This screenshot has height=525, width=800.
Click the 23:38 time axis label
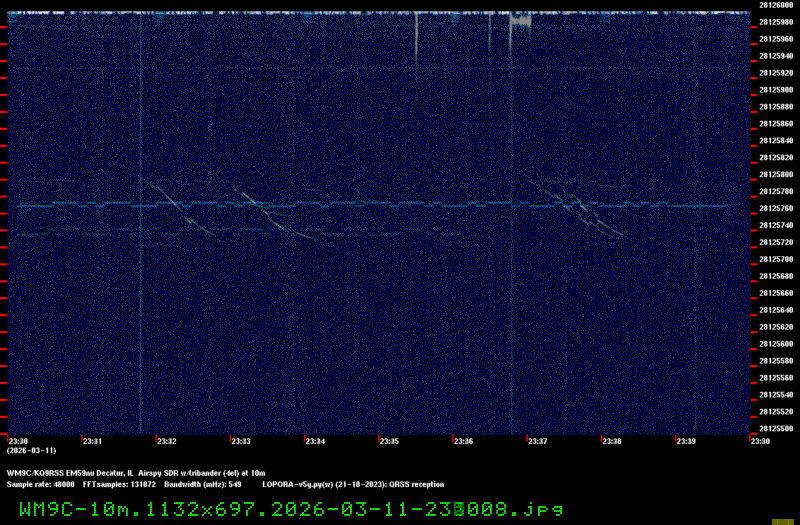[612, 441]
